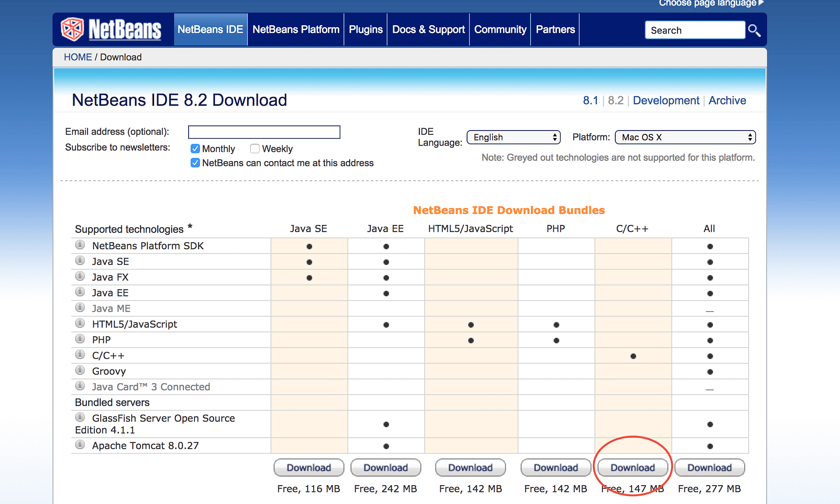Download the Java EE bundle

386,467
